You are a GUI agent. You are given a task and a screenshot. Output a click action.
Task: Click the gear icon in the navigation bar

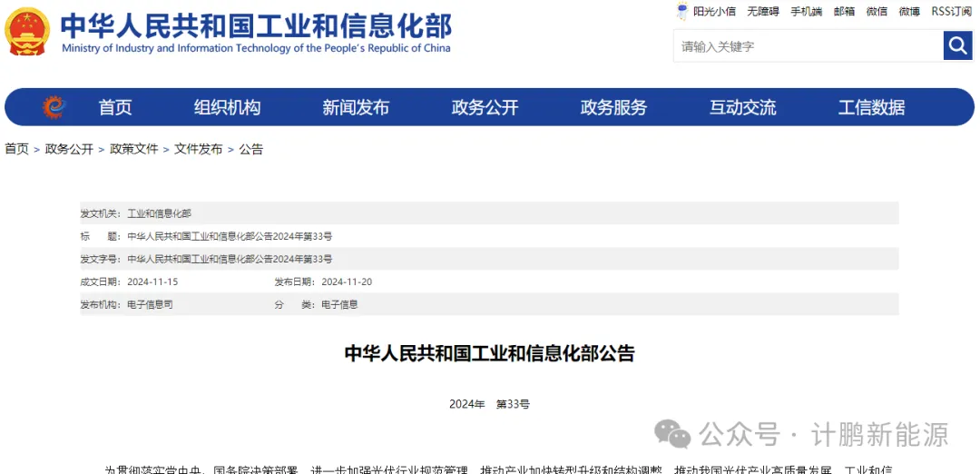coord(54,107)
